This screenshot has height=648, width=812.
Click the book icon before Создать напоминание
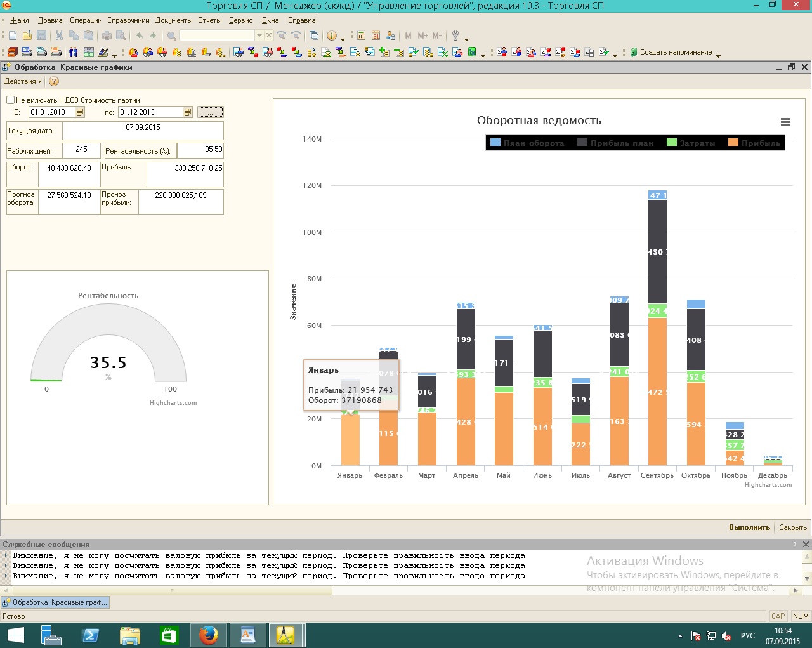click(633, 52)
